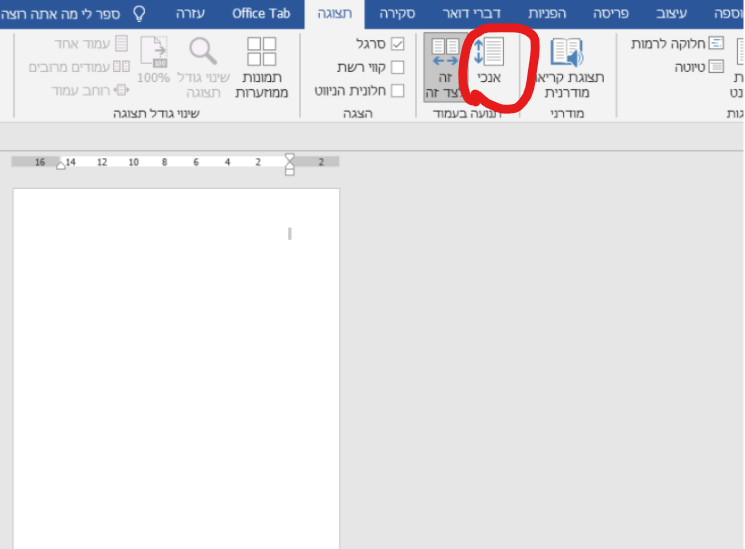The height and width of the screenshot is (549, 745).
Task: Click the first-line indent marker on ruler
Action: click(x=289, y=158)
